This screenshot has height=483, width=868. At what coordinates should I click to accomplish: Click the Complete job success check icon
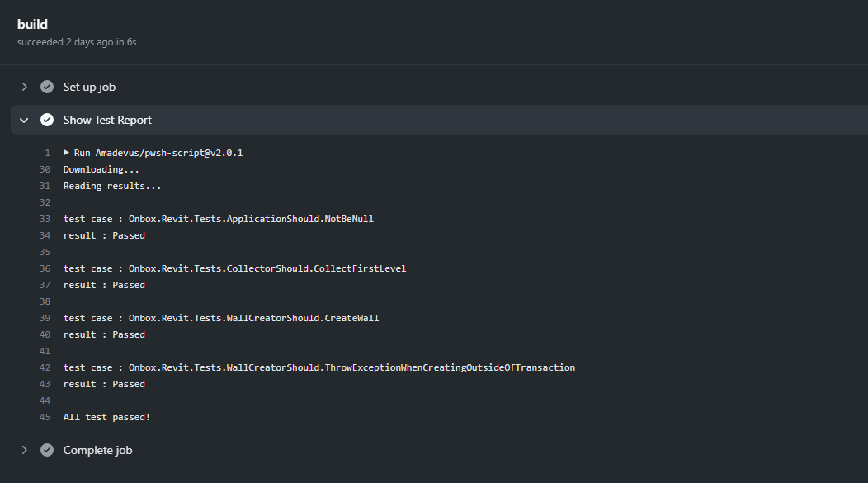point(47,450)
